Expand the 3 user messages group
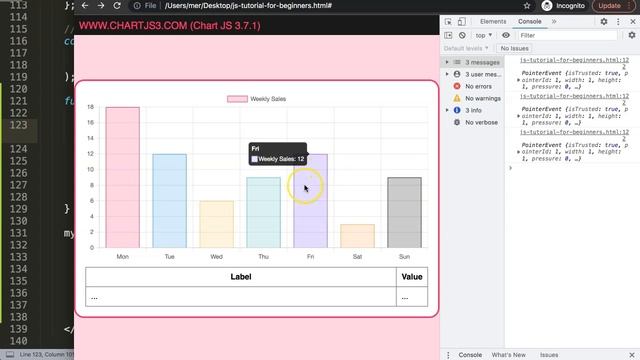Viewport: 640px width, 360px height. pyautogui.click(x=447, y=74)
